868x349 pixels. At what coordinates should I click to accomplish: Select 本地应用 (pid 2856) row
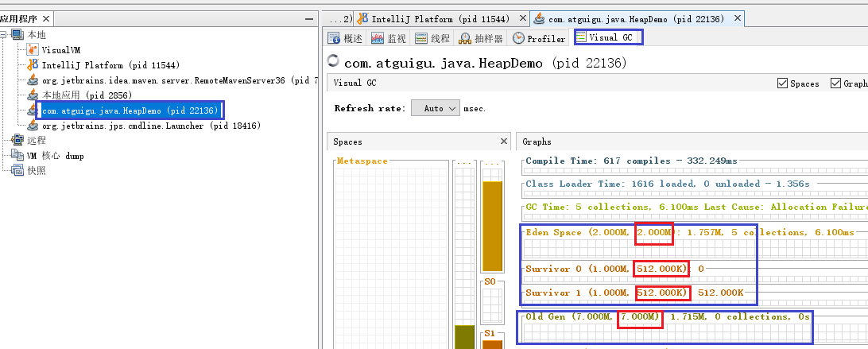[87, 95]
